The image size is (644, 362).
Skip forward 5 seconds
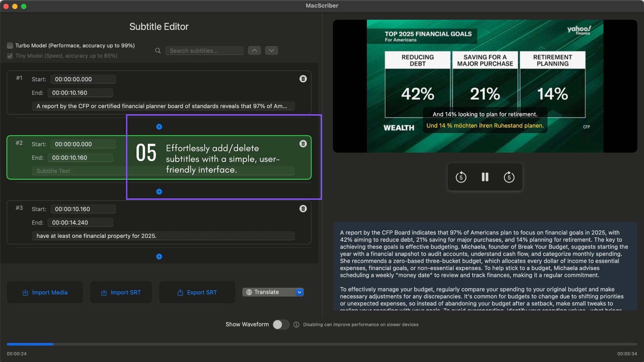(509, 177)
